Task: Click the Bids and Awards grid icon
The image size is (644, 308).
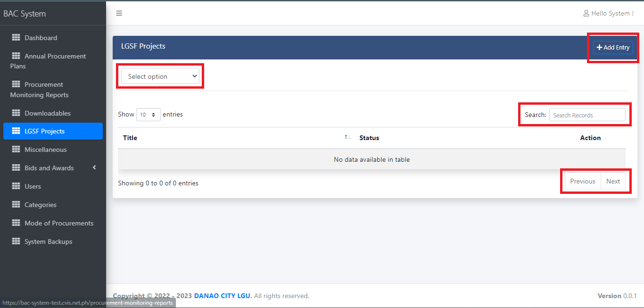Action: pos(16,167)
